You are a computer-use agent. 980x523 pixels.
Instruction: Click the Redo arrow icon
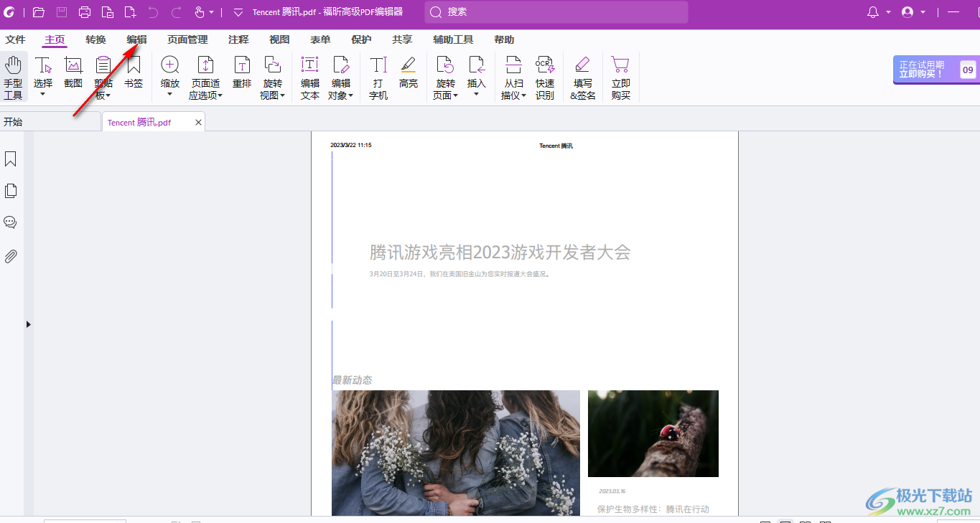176,12
